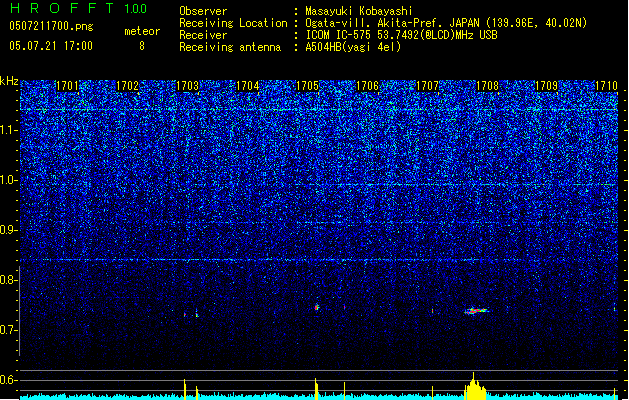This screenshot has height=400, width=629.
Task: Click the 1702 time marker
Action: click(127, 86)
